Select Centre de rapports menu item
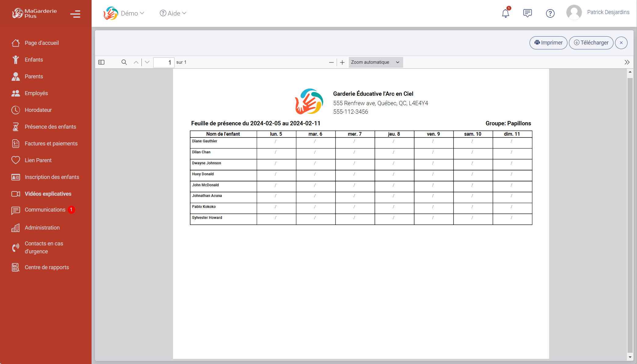Image resolution: width=637 pixels, height=364 pixels. coord(47,267)
